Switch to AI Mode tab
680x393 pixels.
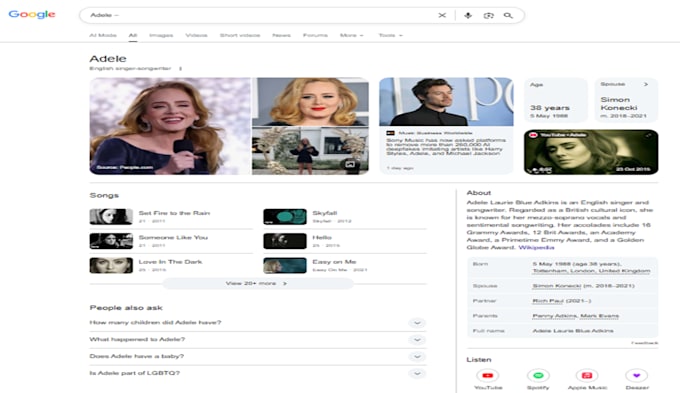[103, 35]
